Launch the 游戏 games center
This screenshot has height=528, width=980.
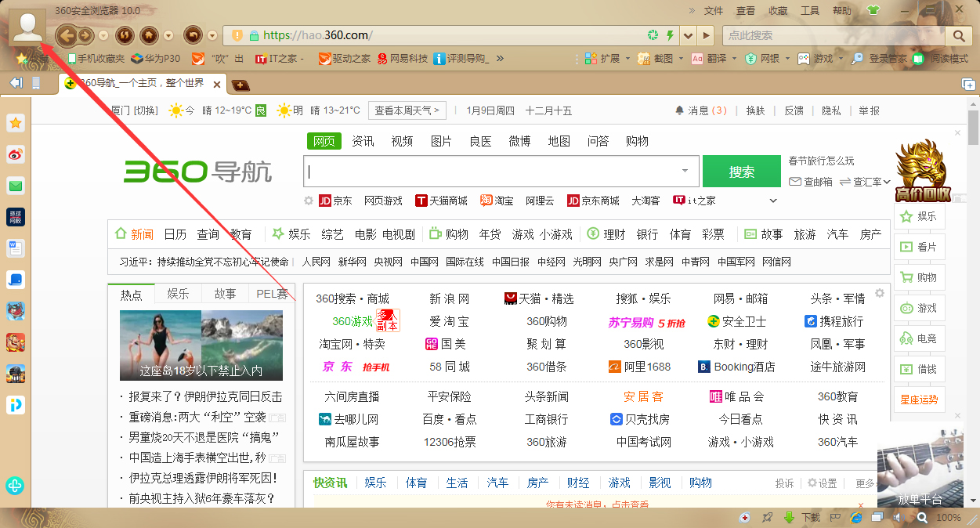coord(823,59)
